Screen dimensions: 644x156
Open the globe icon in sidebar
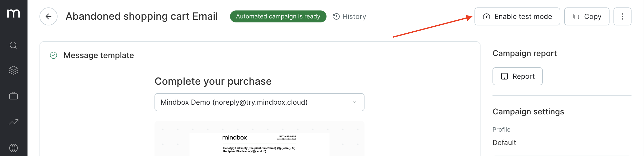click(13, 148)
